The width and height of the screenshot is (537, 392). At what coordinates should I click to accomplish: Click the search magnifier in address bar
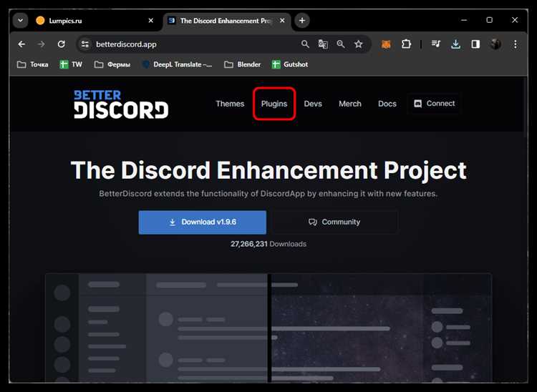click(x=305, y=44)
